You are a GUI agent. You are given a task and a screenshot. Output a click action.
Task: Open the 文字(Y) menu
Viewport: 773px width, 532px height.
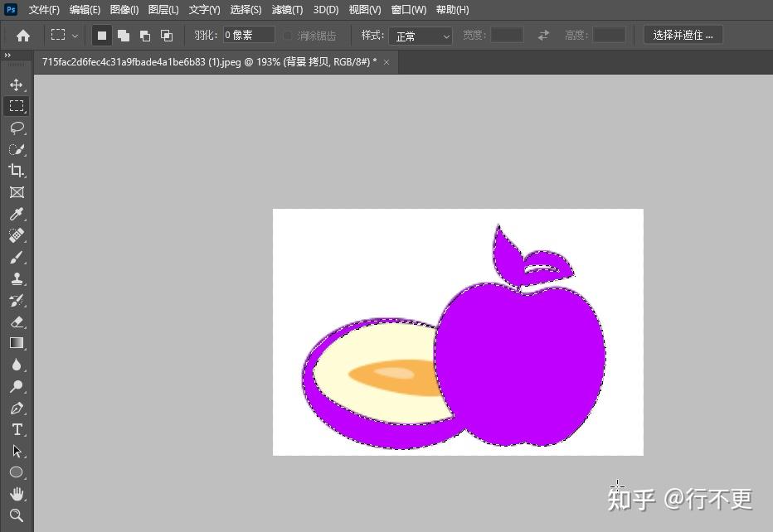[205, 10]
